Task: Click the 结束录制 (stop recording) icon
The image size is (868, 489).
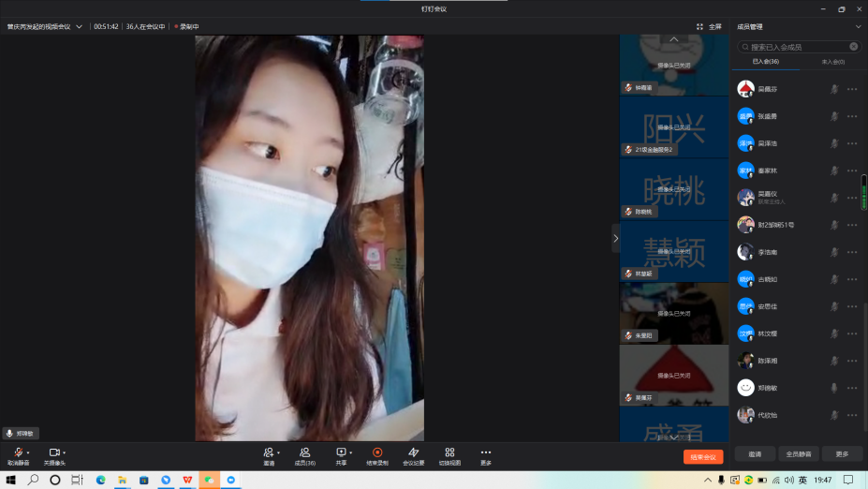Action: click(377, 453)
